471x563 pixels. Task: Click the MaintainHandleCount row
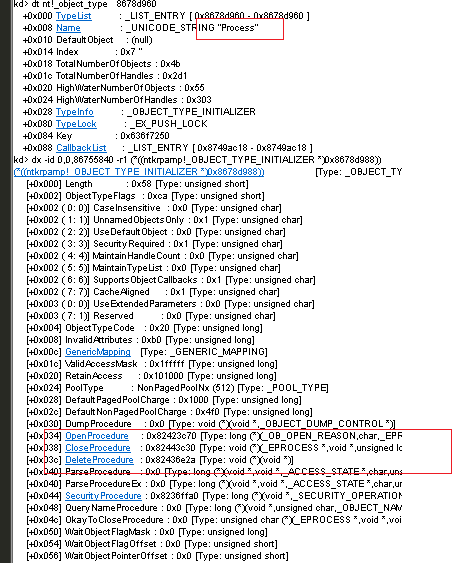[162, 256]
